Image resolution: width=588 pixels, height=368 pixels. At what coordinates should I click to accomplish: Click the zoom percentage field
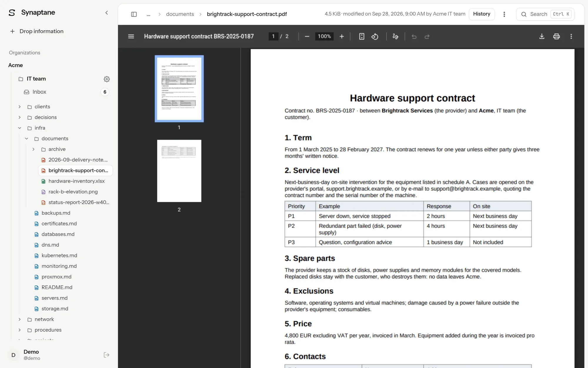(324, 36)
